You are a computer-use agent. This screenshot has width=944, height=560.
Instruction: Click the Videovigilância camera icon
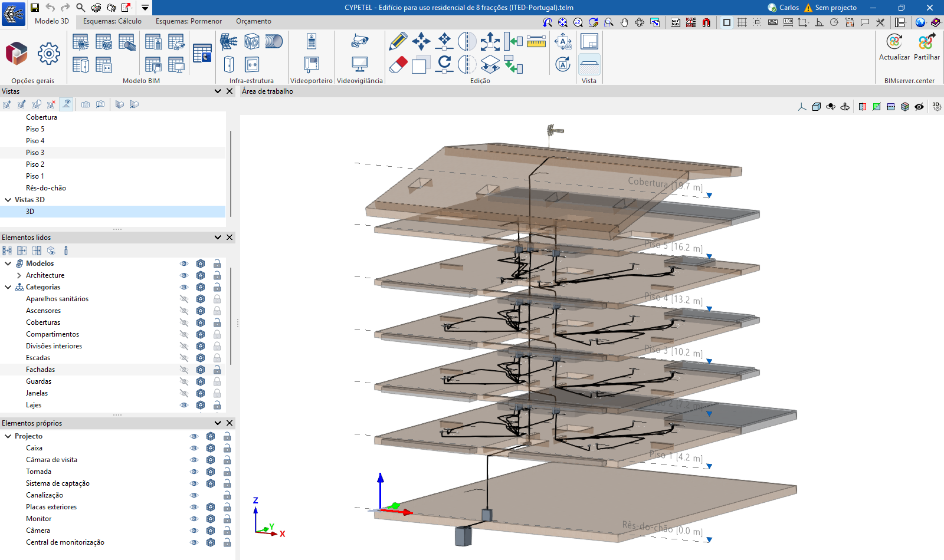(x=359, y=41)
